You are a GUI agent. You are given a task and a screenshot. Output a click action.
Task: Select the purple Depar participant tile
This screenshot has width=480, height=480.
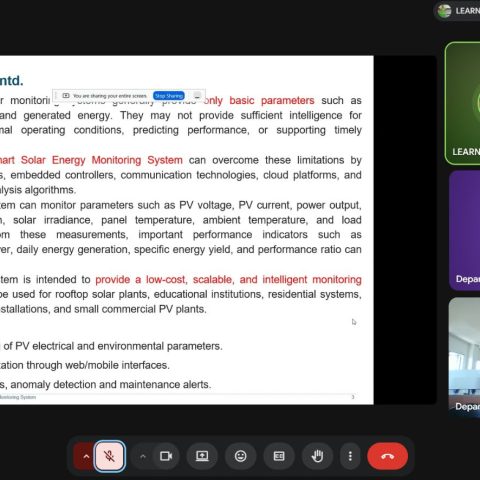pyautogui.click(x=465, y=230)
